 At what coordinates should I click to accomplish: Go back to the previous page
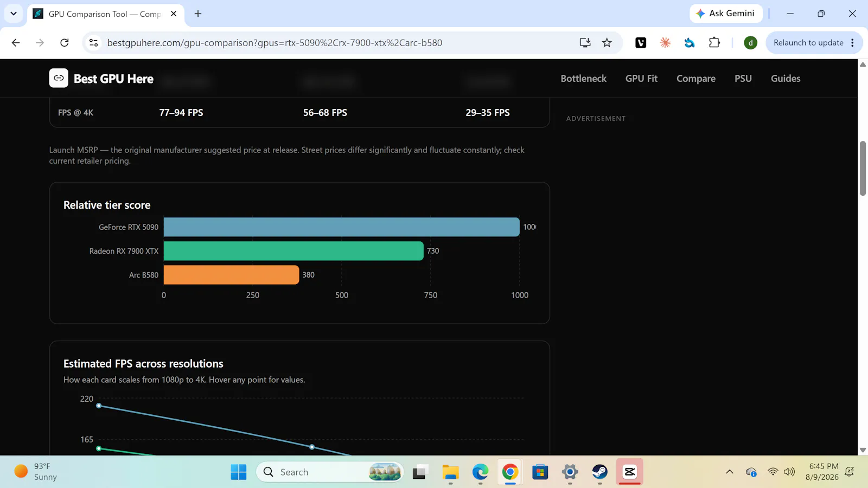(16, 43)
